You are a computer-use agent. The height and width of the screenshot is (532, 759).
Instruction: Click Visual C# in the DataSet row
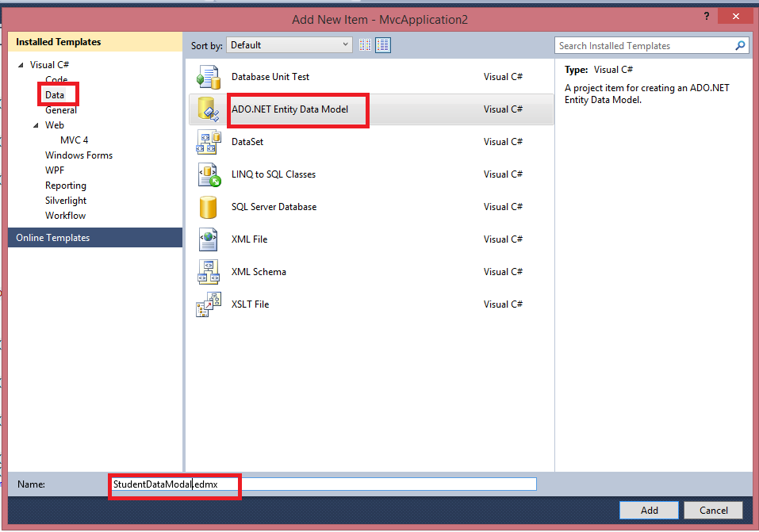[503, 141]
